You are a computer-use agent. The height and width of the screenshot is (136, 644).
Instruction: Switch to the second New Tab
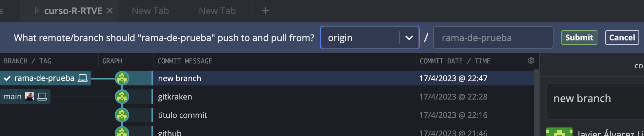pos(217,11)
